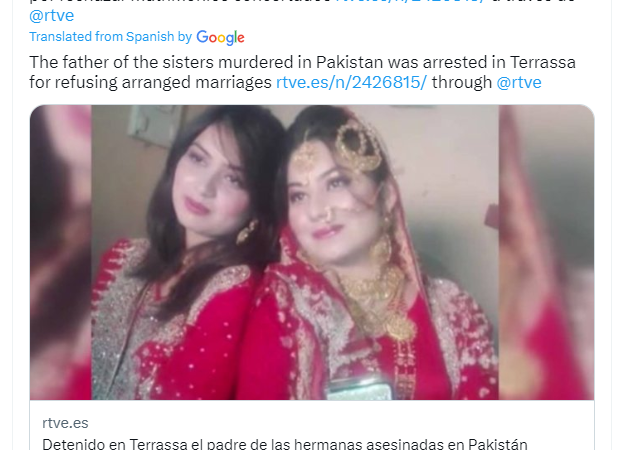Screen dimensions: 620x450
Task: Open the rtve.es/n/2426815/ link in the translated text
Action: coord(351,82)
